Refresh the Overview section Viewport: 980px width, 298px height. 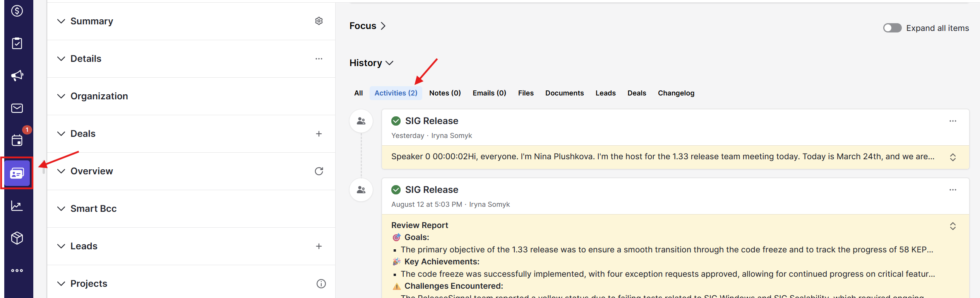coord(319,171)
